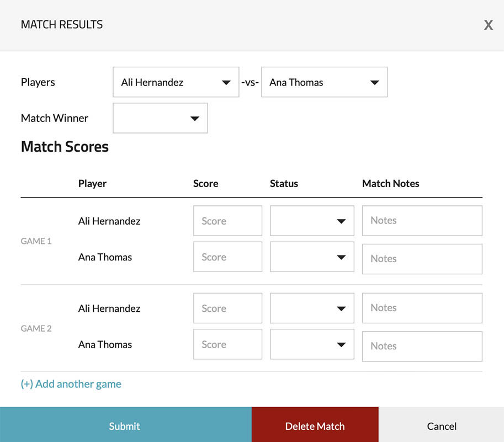
Task: Open Game 1 Ali Hernandez status dropdown
Action: coord(312,221)
